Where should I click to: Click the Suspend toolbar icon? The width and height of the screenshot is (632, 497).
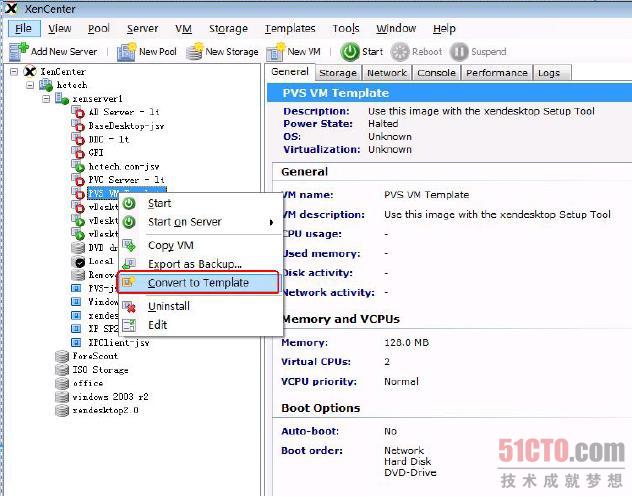459,52
